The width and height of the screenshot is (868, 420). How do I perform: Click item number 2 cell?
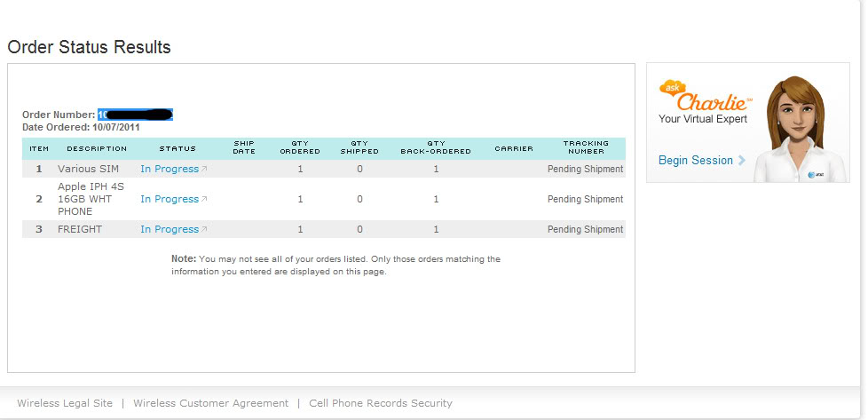click(x=39, y=199)
